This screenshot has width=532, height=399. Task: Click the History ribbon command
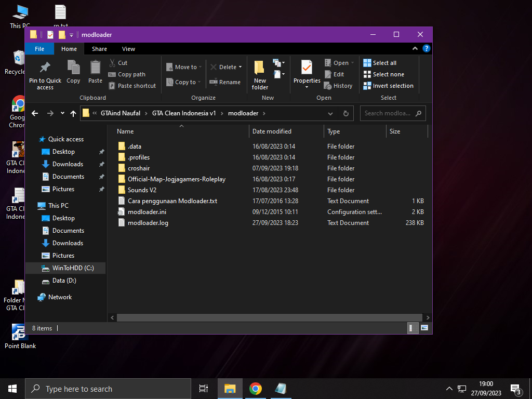pos(338,86)
